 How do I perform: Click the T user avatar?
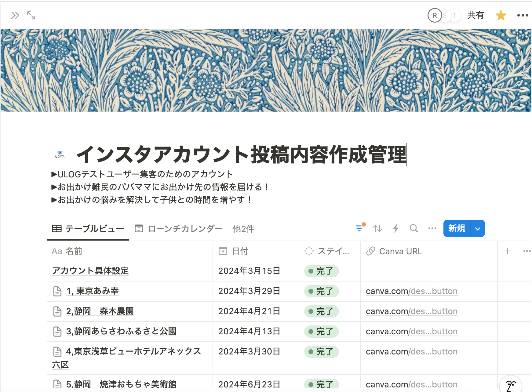(455, 15)
